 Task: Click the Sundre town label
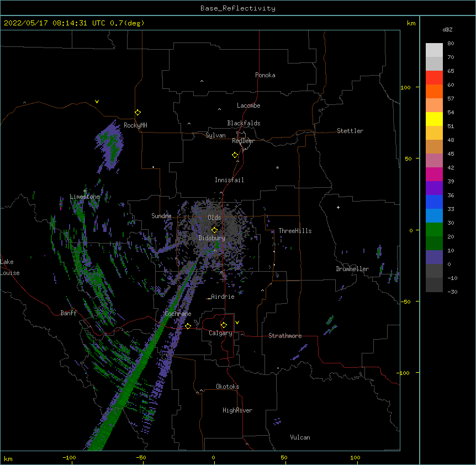161,216
